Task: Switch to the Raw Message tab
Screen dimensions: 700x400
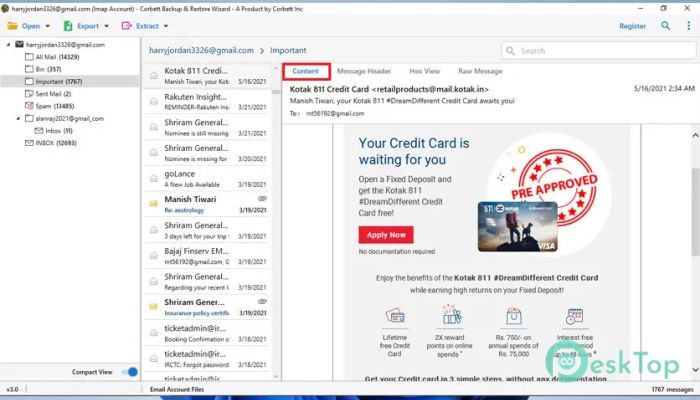Action: tap(480, 71)
